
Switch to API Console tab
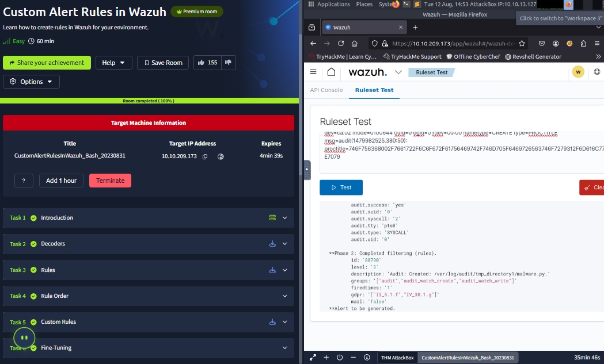pyautogui.click(x=326, y=90)
